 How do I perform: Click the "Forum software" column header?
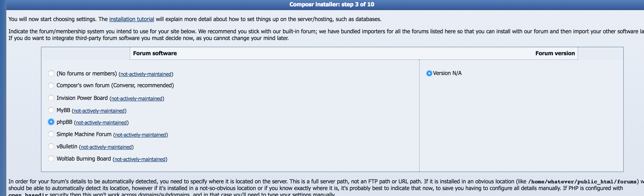tap(155, 53)
